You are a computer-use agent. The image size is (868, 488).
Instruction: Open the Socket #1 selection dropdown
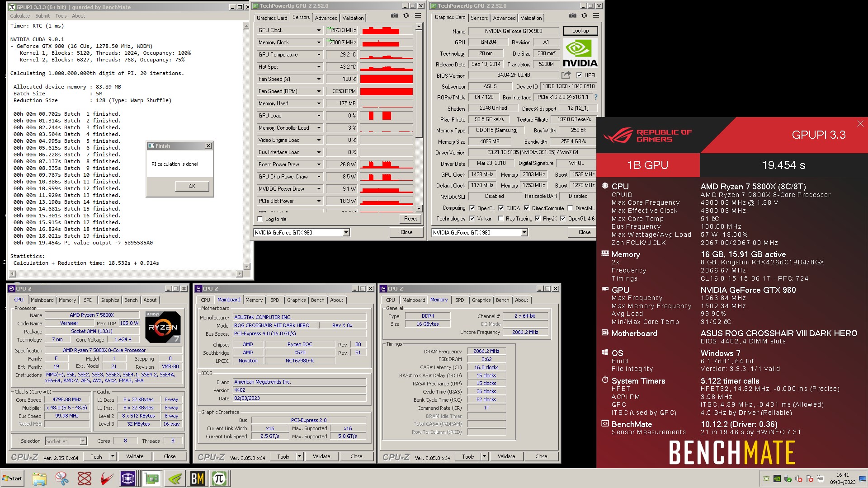pyautogui.click(x=83, y=441)
